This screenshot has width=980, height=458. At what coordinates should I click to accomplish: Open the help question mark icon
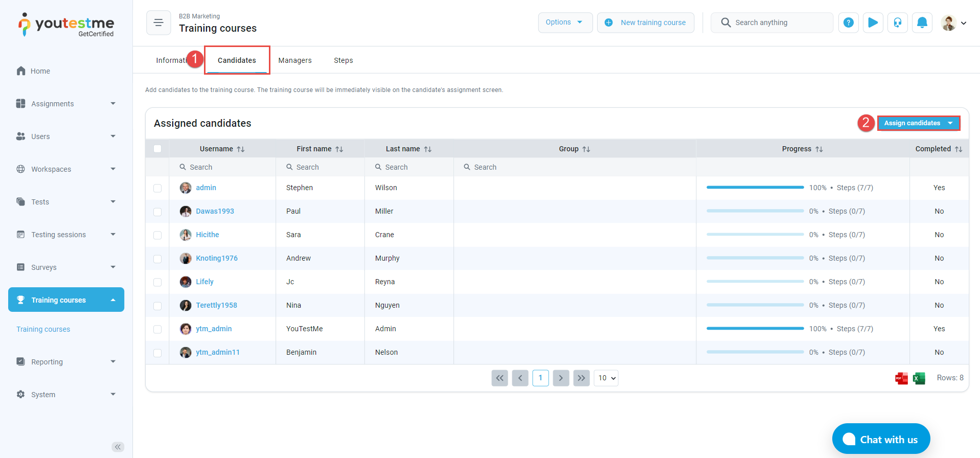point(848,22)
